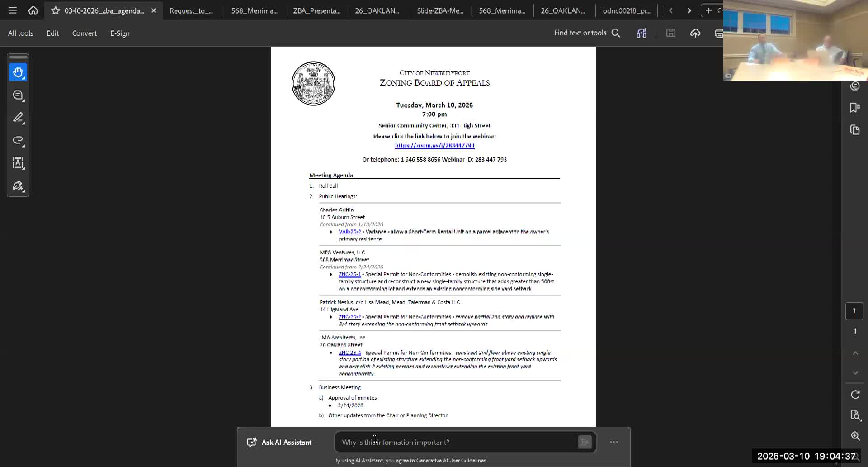This screenshot has width=868, height=467.
Task: Open the page thumbnails panel
Action: (854, 130)
